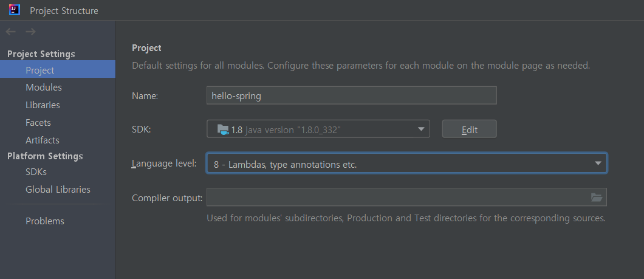
Task: Click the SDK: label
Action: (142, 129)
